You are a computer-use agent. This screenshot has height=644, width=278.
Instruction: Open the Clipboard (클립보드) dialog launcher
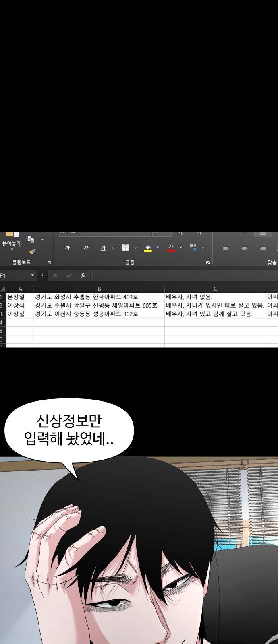point(50,262)
